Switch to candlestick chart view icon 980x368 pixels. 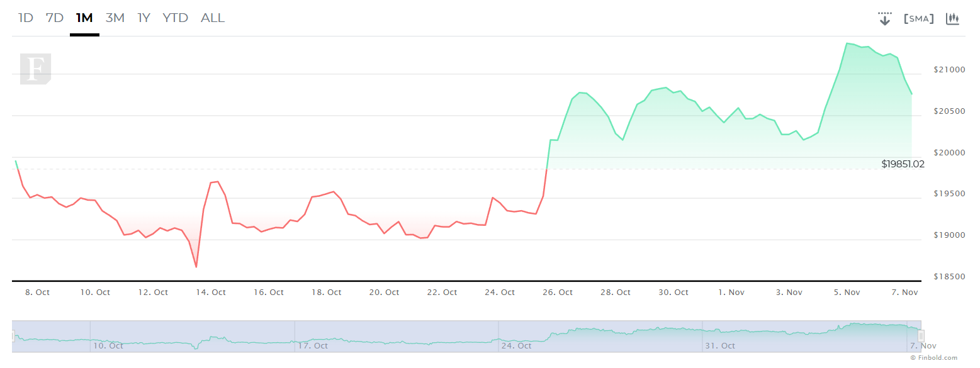click(952, 18)
